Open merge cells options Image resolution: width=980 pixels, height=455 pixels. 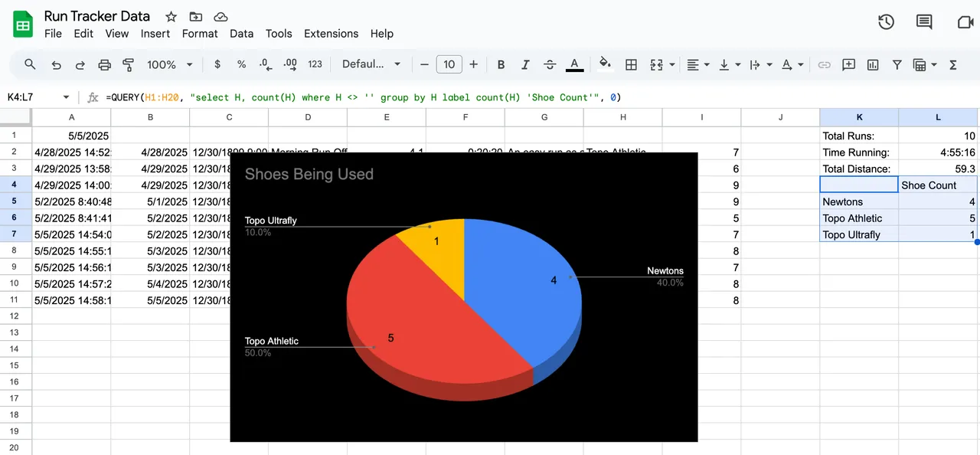[661, 64]
